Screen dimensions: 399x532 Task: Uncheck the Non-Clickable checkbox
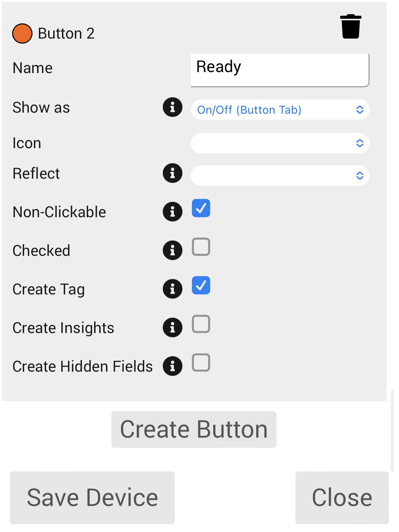click(201, 208)
